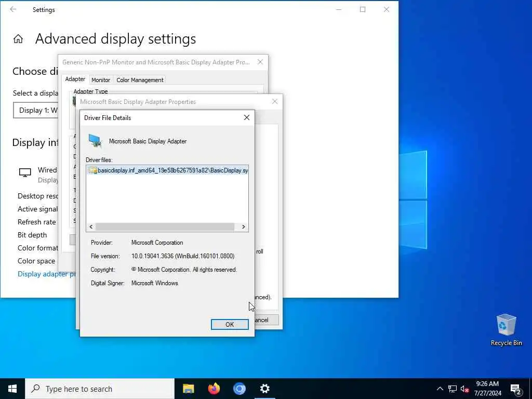Open the Color Management tab

(x=140, y=80)
